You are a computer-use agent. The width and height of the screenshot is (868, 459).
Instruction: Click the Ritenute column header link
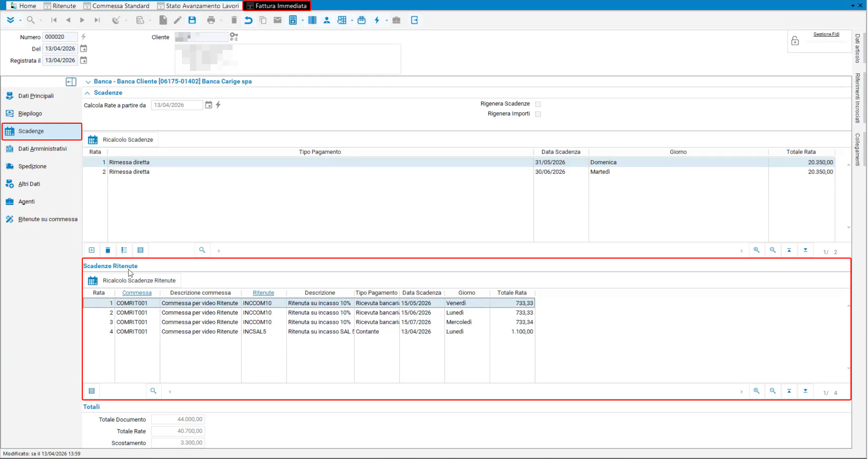(263, 293)
